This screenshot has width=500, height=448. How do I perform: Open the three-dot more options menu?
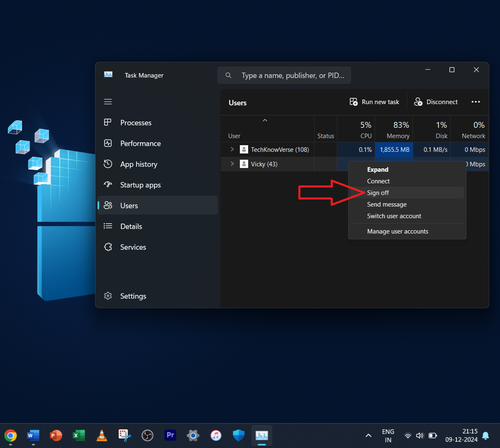click(x=476, y=102)
